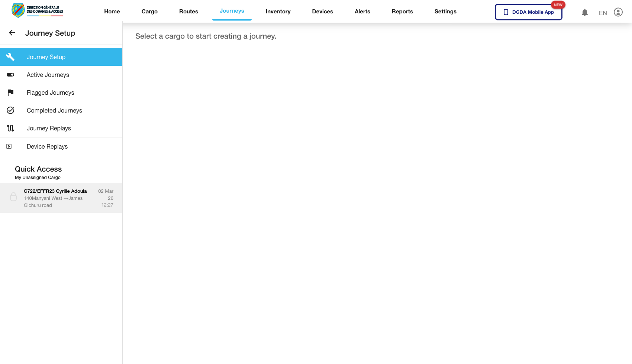Viewport: 632px width, 364px height.
Task: Go back using the arrow beside Journey Setup
Action: pyautogui.click(x=12, y=33)
